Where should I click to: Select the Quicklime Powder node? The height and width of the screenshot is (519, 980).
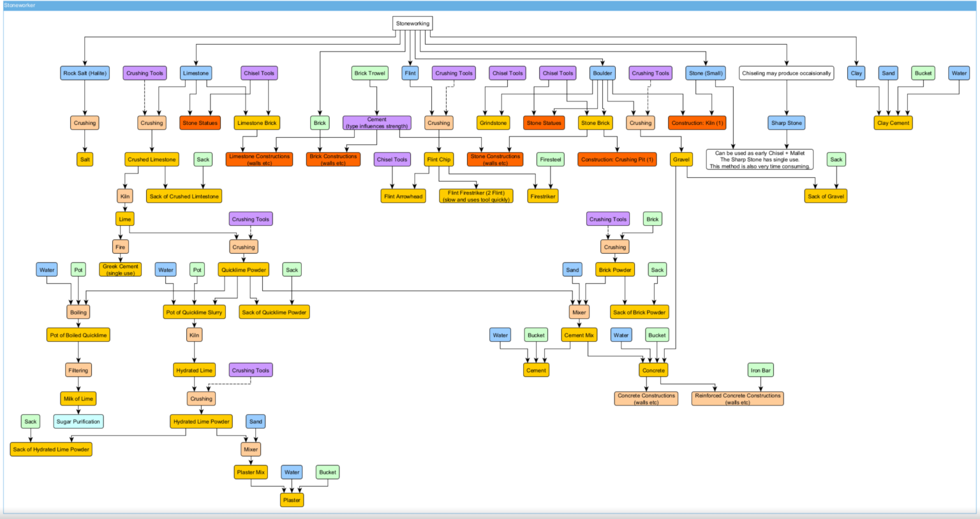pos(244,270)
